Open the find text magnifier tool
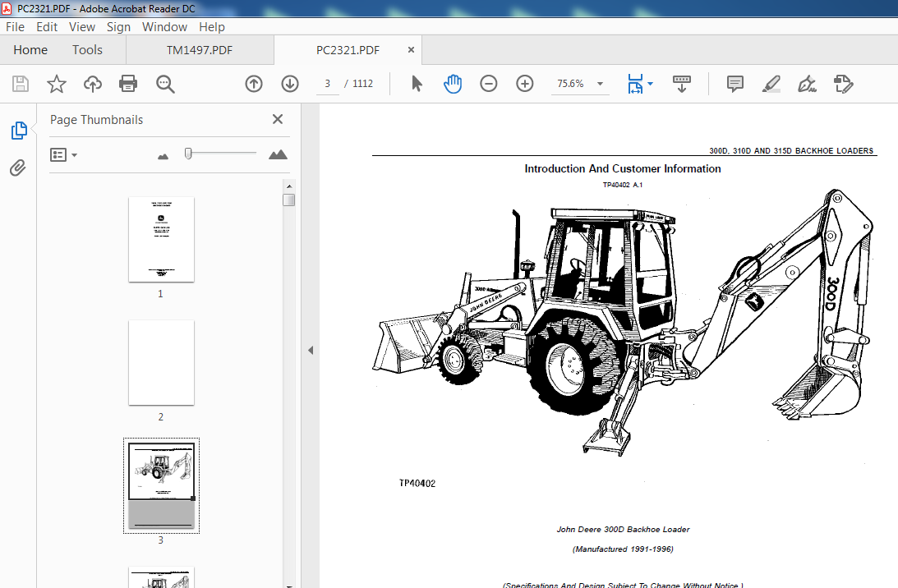The image size is (898, 588). pos(165,84)
